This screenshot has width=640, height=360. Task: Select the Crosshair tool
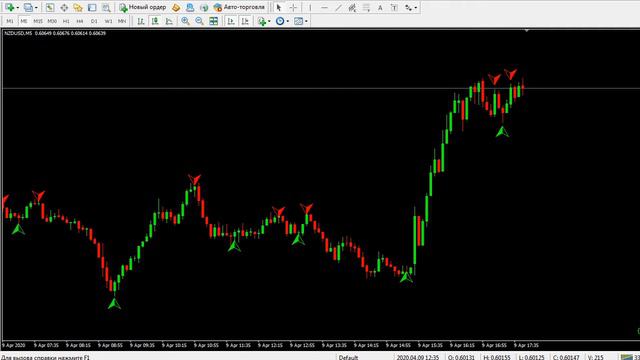pyautogui.click(x=293, y=7)
